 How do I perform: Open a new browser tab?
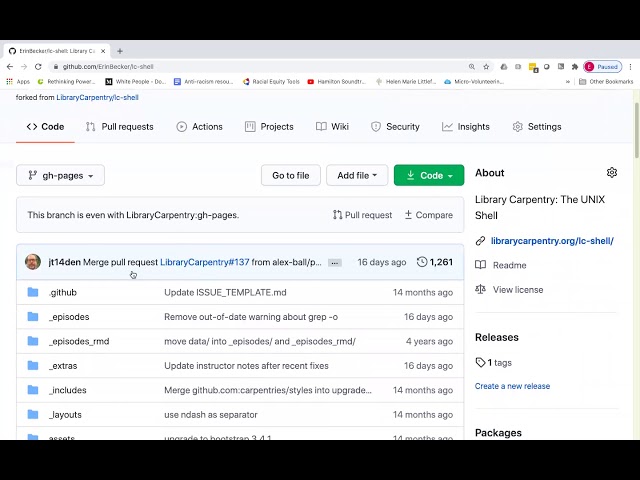[x=120, y=51]
